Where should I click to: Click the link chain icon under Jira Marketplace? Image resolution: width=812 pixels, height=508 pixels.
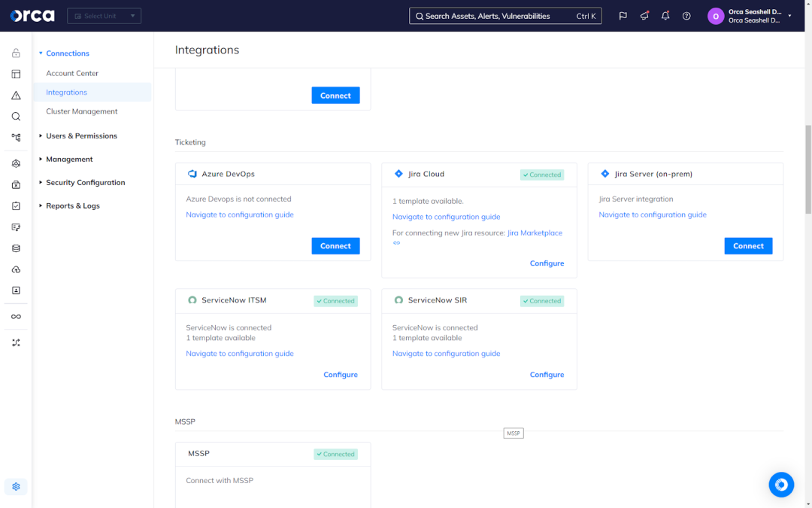point(397,242)
